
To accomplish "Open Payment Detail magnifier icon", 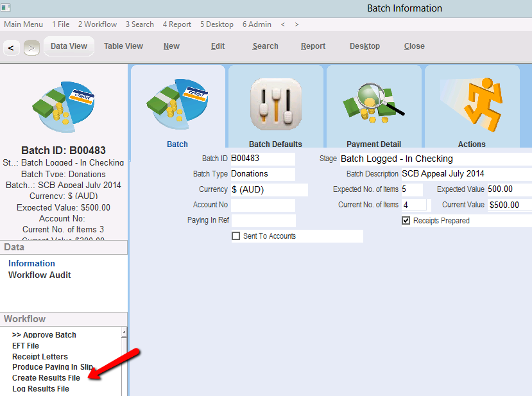I will pos(373,103).
